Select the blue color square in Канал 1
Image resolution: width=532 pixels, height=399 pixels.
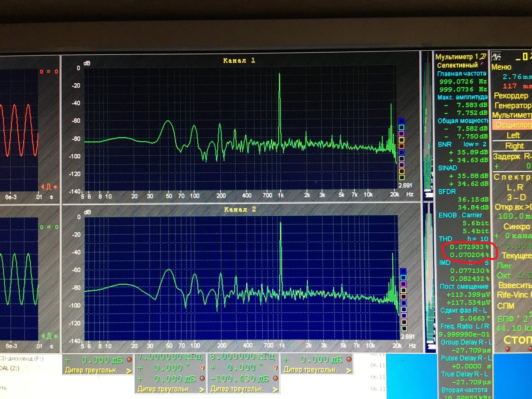[x=401, y=121]
